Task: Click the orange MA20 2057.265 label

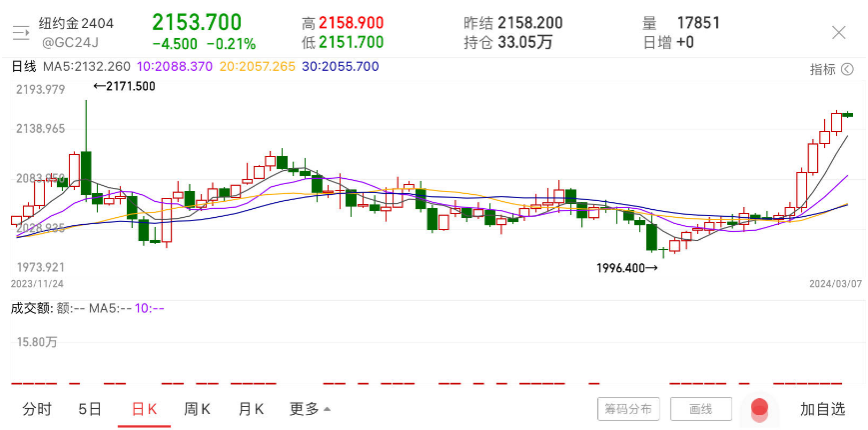Action: coord(258,66)
